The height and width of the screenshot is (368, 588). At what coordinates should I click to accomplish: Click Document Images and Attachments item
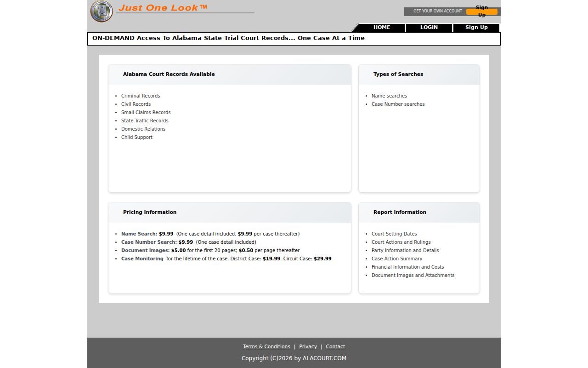413,276
